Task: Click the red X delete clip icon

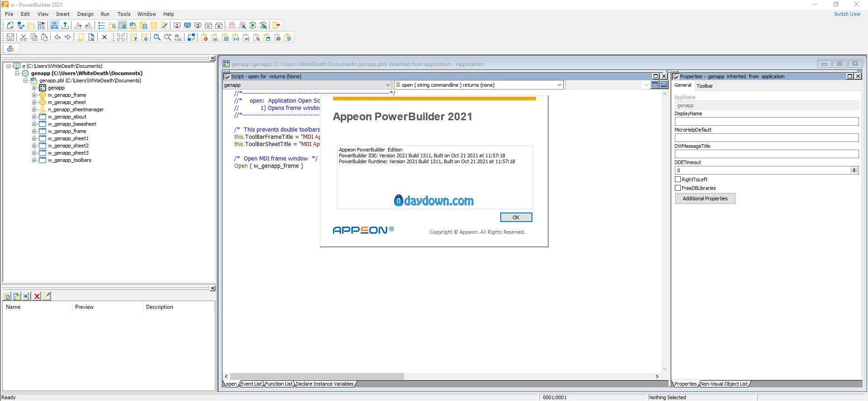Action: pyautogui.click(x=37, y=296)
